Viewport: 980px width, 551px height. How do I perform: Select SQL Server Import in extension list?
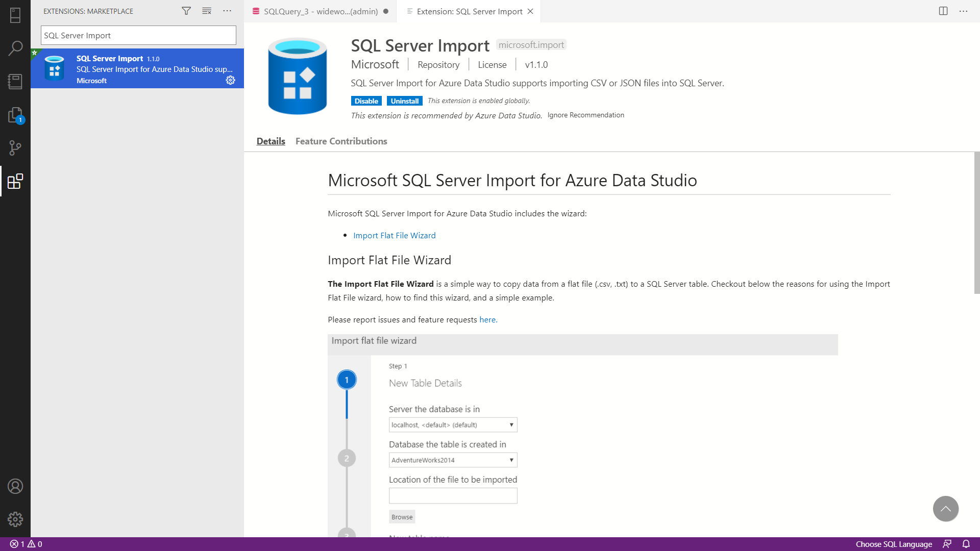pyautogui.click(x=137, y=68)
